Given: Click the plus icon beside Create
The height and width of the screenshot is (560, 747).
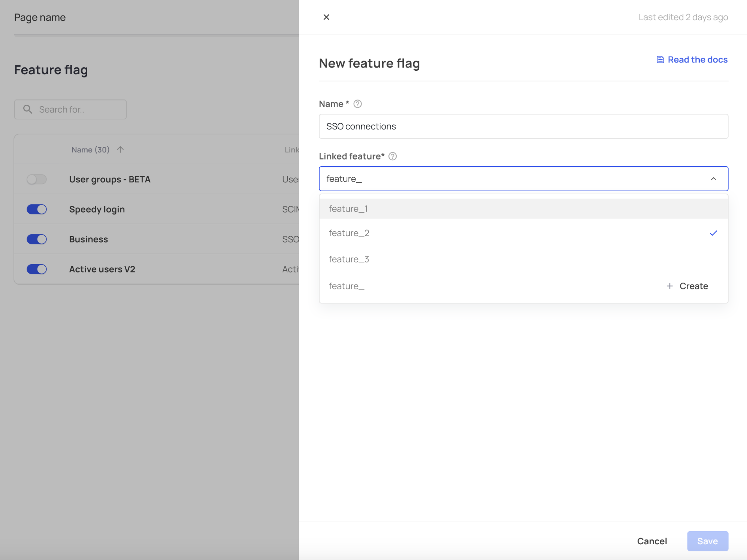Looking at the screenshot, I should 670,286.
